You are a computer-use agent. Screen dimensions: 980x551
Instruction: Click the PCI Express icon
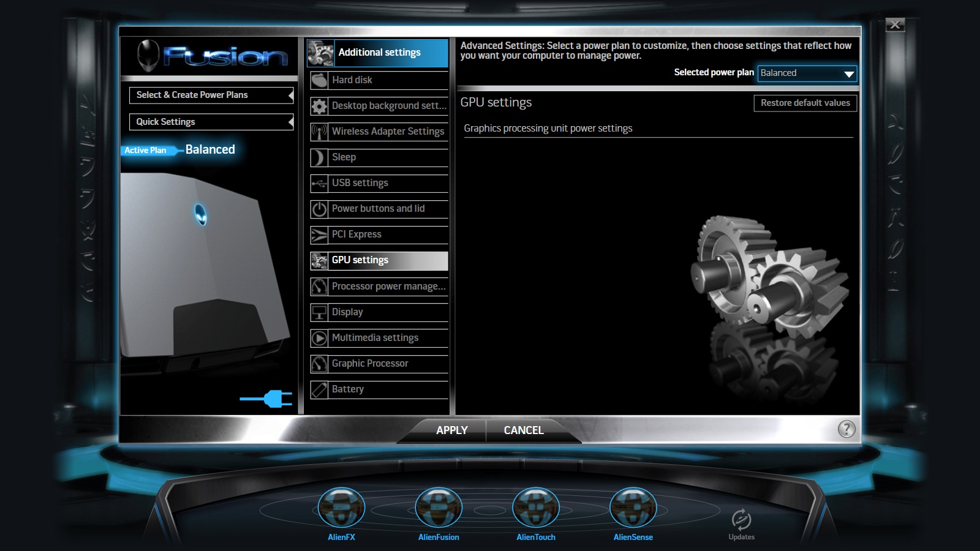point(319,234)
